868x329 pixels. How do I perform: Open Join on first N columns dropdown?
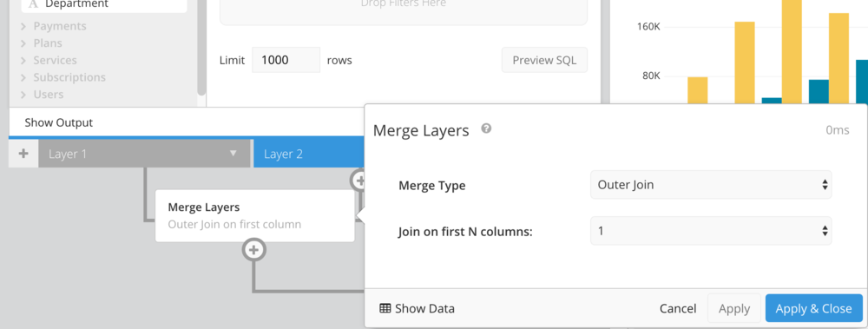[x=711, y=230]
